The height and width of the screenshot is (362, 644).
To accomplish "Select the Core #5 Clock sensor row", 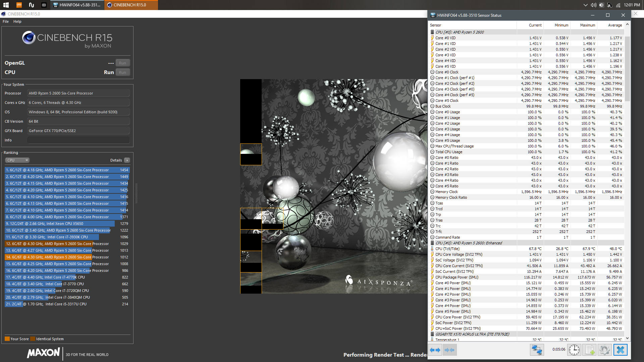I will point(527,101).
